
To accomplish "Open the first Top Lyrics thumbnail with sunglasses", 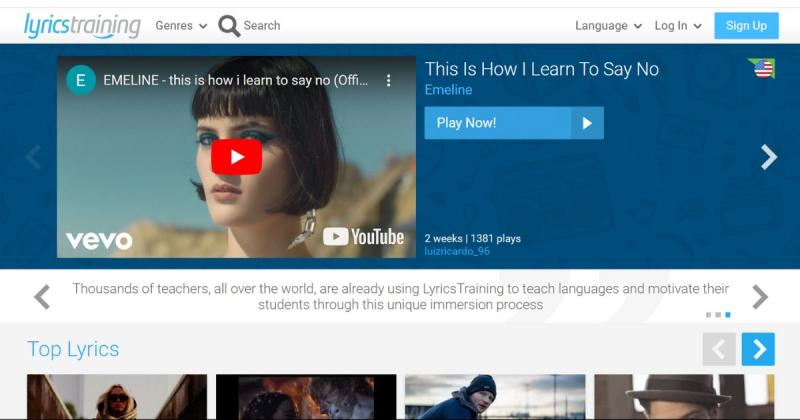I will pyautogui.click(x=117, y=397).
